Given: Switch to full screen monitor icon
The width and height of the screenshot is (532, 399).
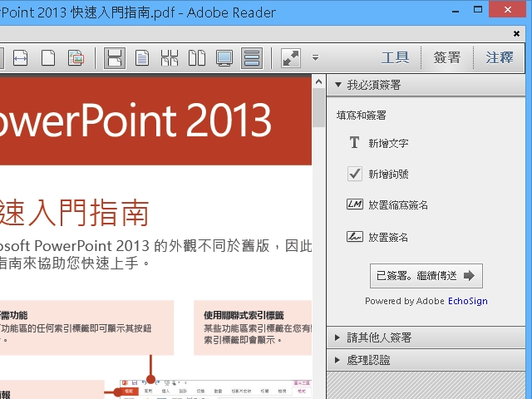Looking at the screenshot, I should coord(224,58).
